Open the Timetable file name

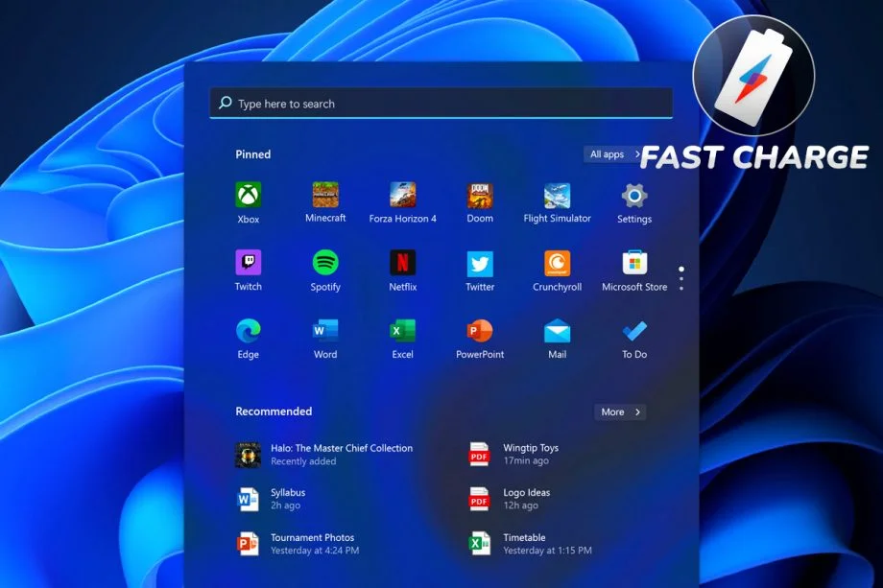pos(524,537)
